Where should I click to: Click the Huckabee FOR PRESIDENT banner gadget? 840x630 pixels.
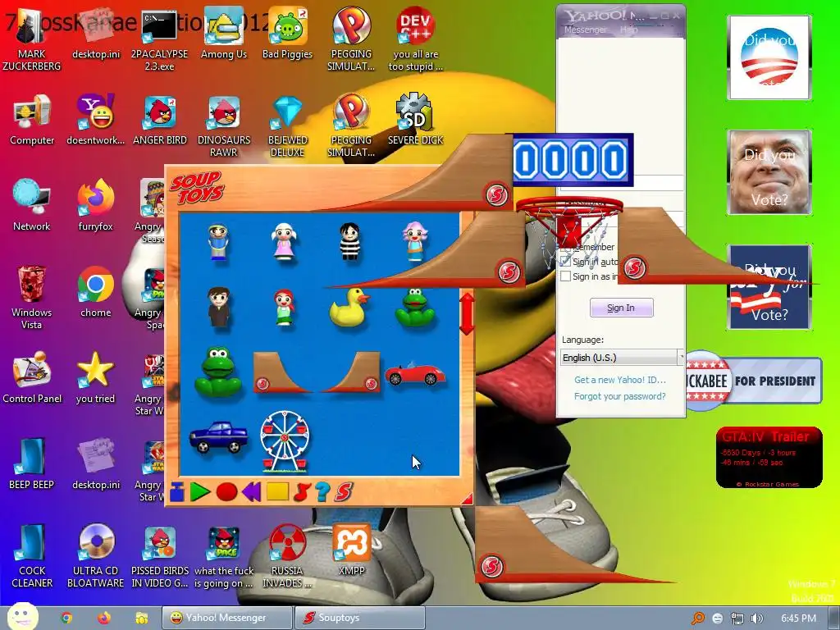pos(754,381)
